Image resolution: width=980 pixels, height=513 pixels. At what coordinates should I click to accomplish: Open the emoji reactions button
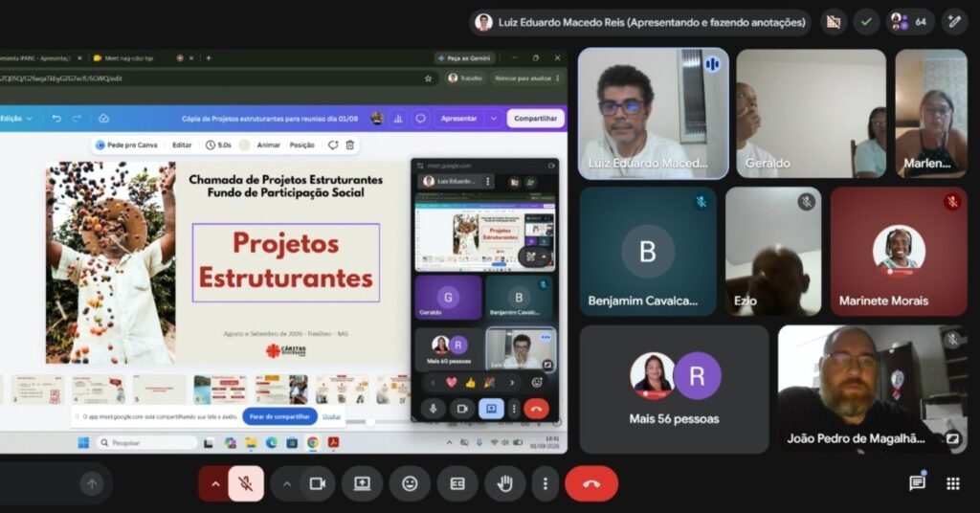tap(410, 483)
